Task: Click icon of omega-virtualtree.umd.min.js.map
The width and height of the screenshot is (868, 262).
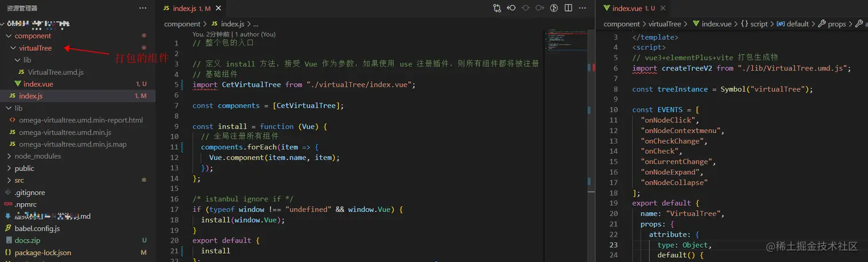Action: [13, 144]
